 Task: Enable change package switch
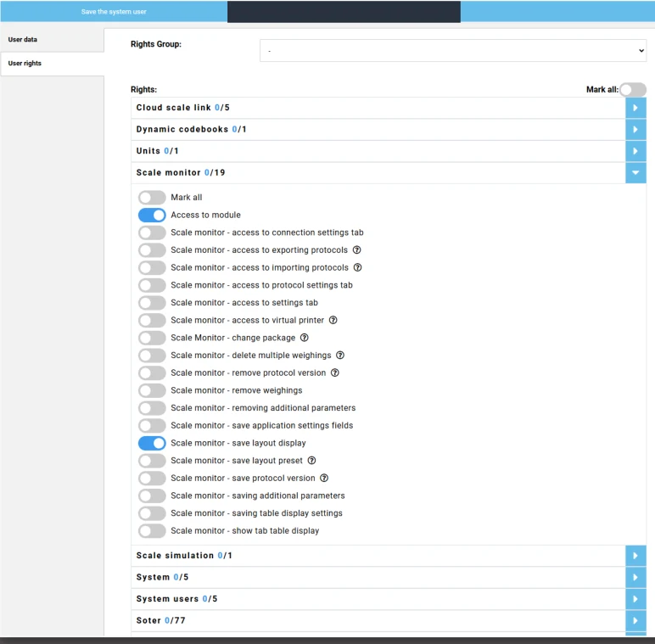click(x=152, y=338)
